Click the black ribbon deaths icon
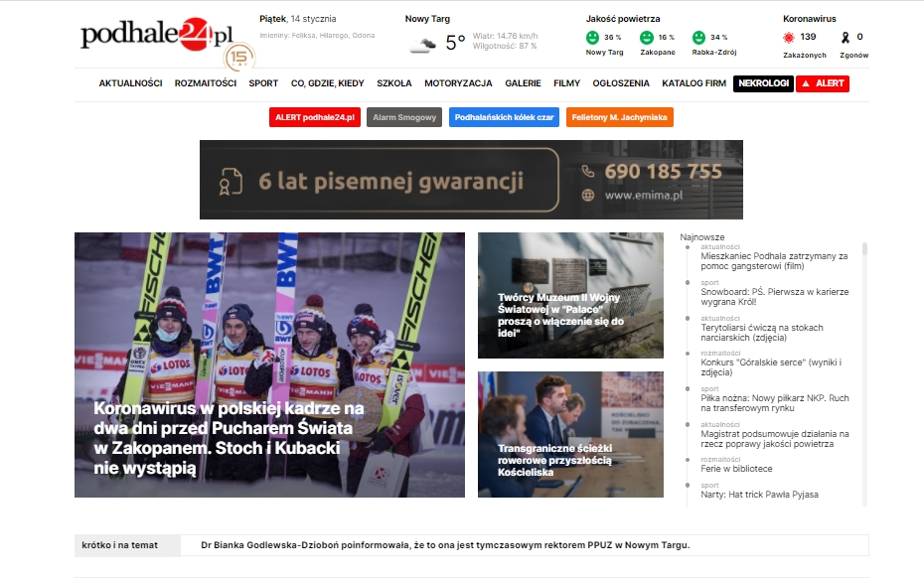The height and width of the screenshot is (580, 924). pyautogui.click(x=846, y=38)
